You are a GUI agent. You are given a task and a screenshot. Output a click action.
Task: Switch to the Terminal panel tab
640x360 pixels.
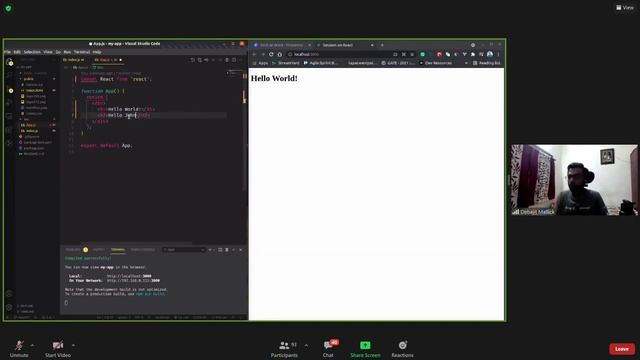coord(118,249)
